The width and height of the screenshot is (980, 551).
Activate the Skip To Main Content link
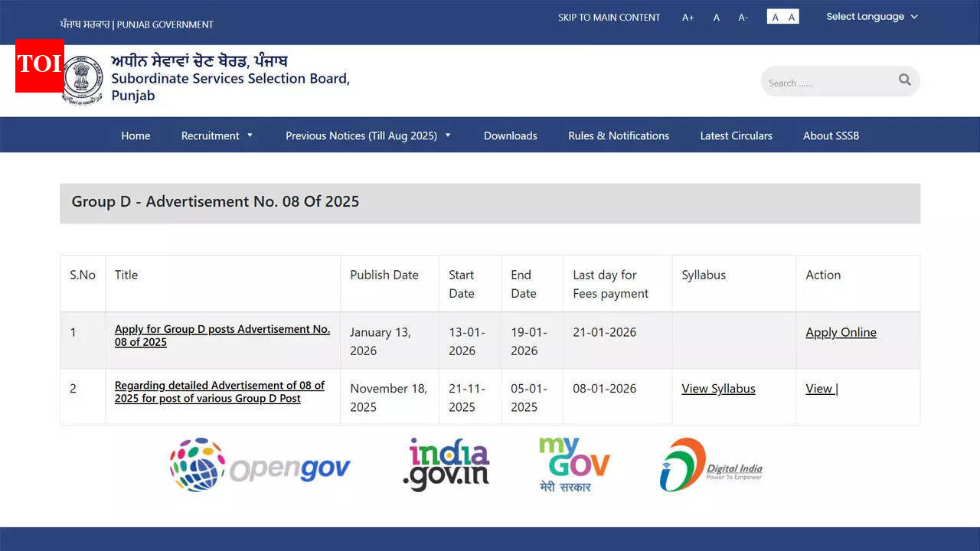tap(609, 17)
